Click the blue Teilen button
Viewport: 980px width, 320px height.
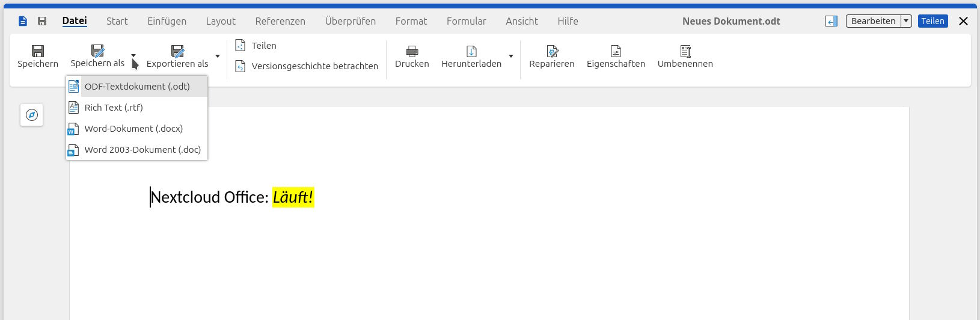tap(933, 21)
